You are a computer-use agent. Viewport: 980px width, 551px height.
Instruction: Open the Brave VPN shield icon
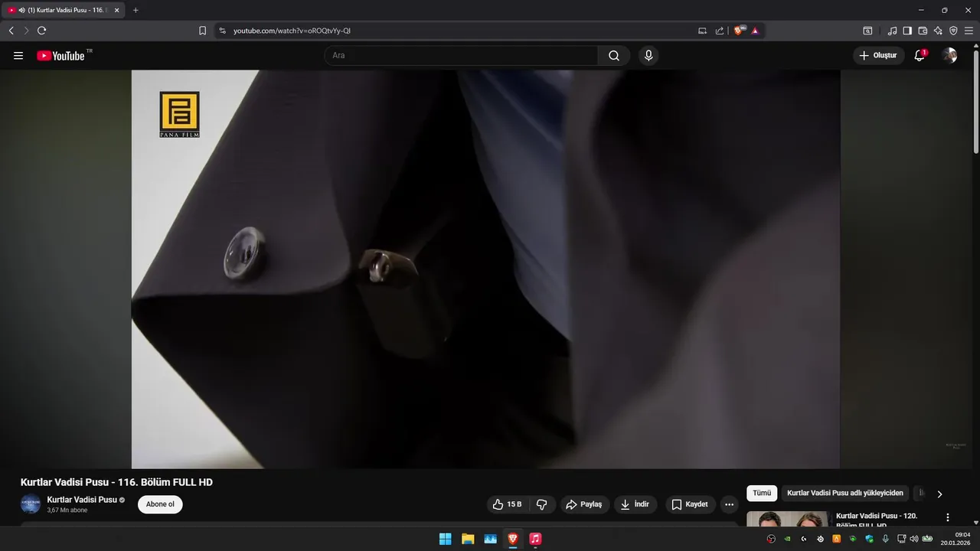[x=953, y=31]
